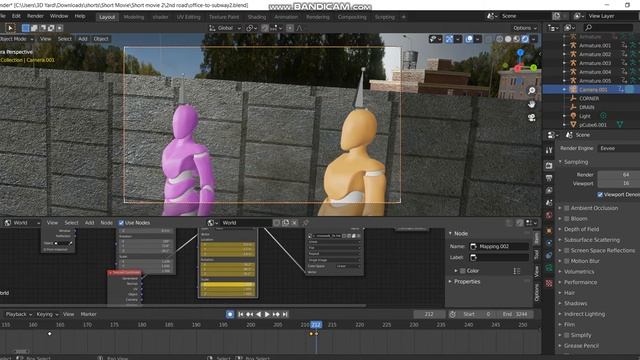Image resolution: width=640 pixels, height=360 pixels.
Task: Expand the Depth of Field panel
Action: pos(581,229)
